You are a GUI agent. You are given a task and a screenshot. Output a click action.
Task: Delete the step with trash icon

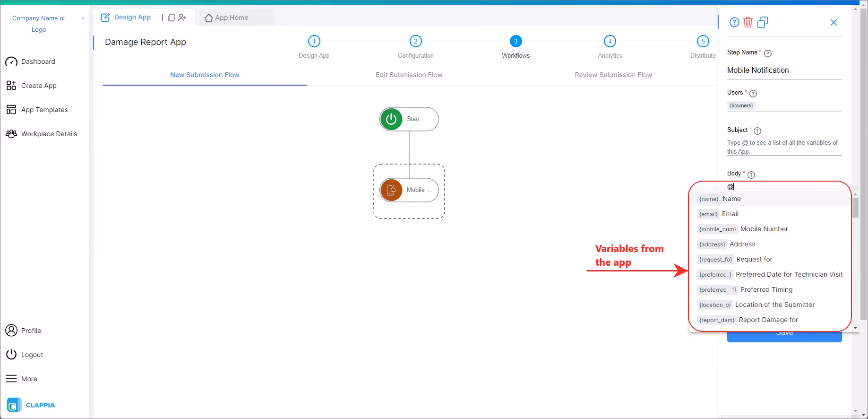pyautogui.click(x=748, y=22)
